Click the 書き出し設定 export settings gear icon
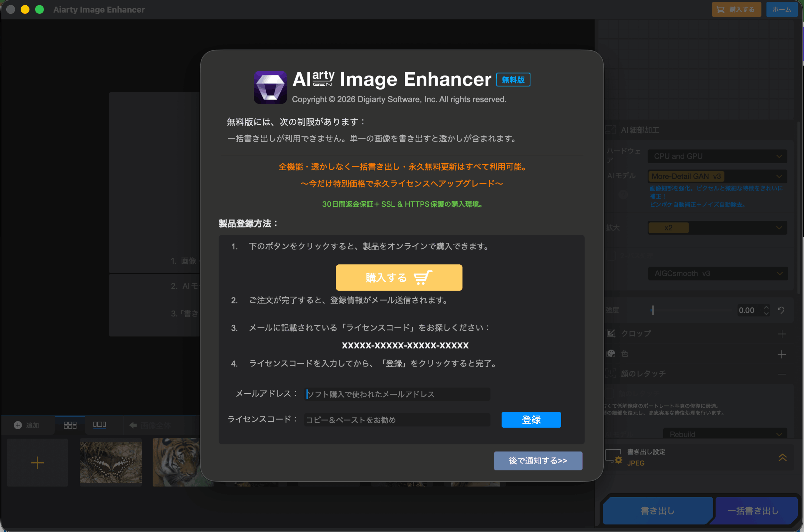The height and width of the screenshot is (532, 804). click(614, 457)
